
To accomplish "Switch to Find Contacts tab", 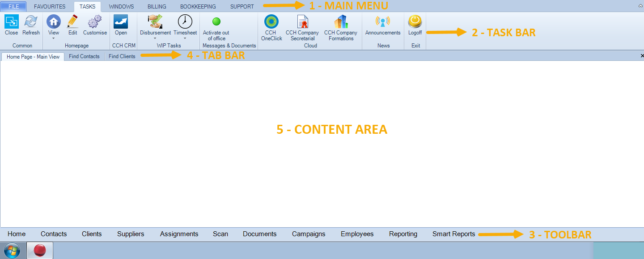I will 84,56.
